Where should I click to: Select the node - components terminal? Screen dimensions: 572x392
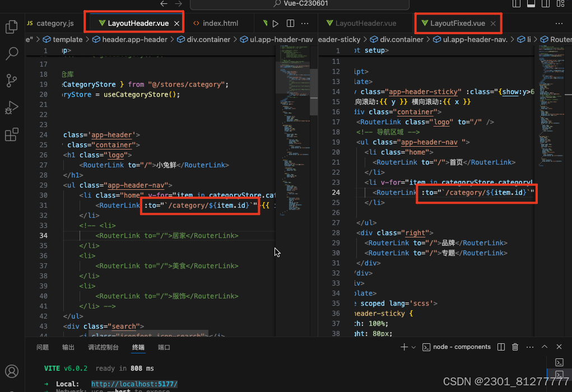click(457, 347)
